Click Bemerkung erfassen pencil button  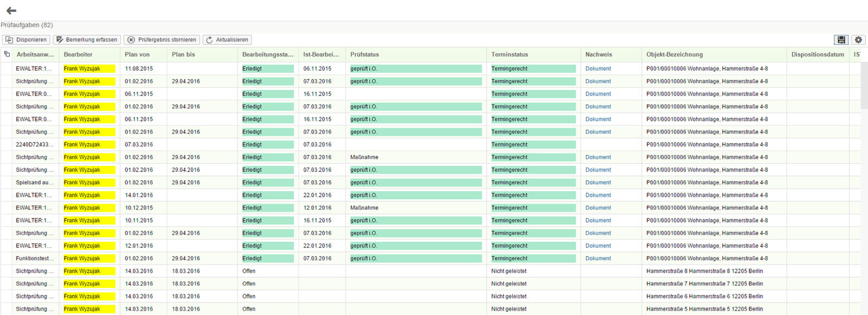click(87, 40)
